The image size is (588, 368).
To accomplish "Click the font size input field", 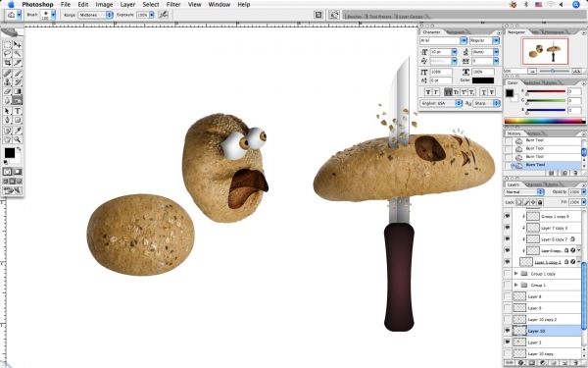I will tap(440, 52).
